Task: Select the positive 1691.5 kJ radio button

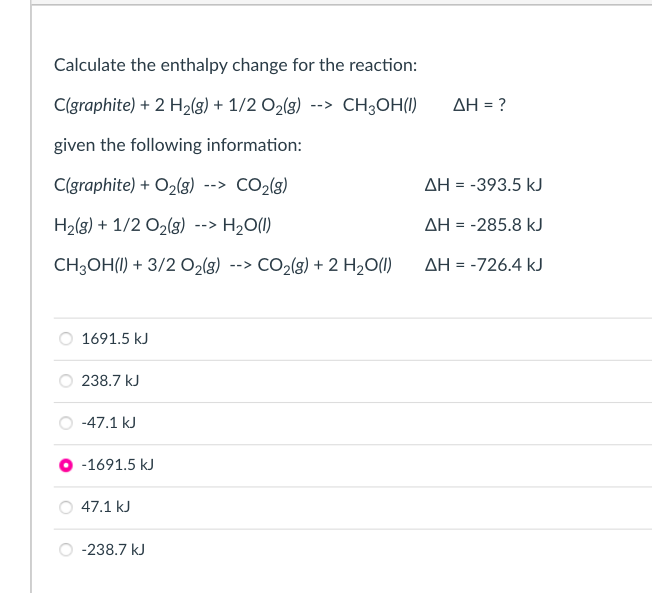Action: (66, 339)
